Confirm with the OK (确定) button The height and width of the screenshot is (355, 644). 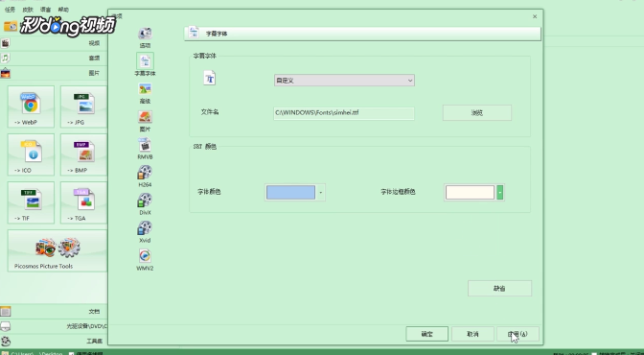pyautogui.click(x=426, y=334)
